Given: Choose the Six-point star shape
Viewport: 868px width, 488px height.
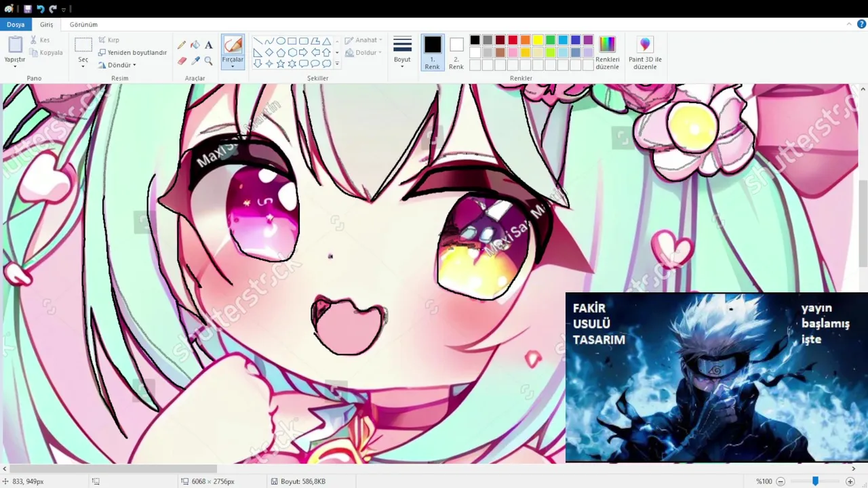Looking at the screenshot, I should point(292,64).
